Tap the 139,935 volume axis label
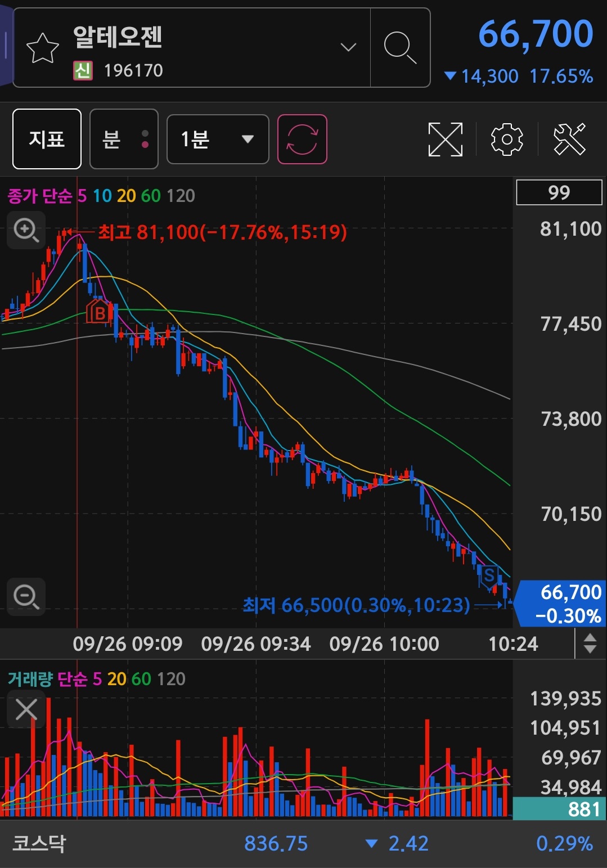The image size is (607, 868). tap(565, 699)
